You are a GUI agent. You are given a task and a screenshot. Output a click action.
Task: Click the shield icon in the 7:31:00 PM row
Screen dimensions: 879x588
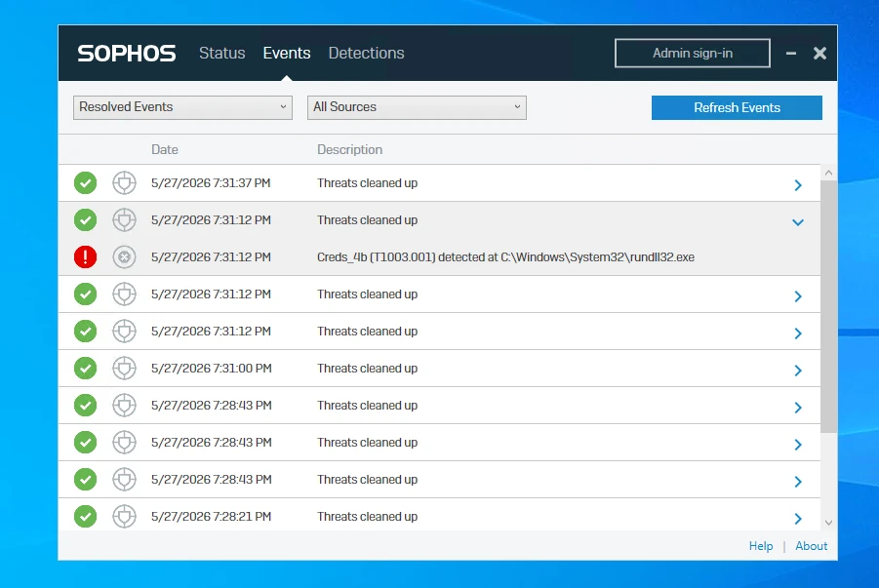124,369
